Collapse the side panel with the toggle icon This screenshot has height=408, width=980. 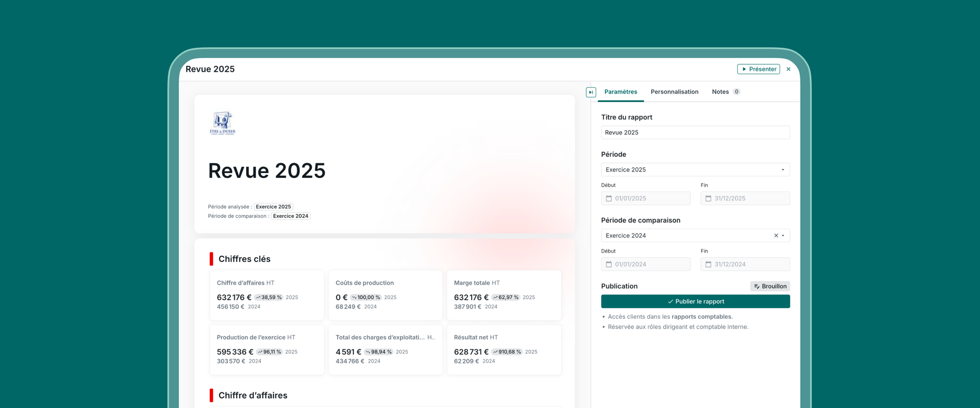click(x=591, y=92)
